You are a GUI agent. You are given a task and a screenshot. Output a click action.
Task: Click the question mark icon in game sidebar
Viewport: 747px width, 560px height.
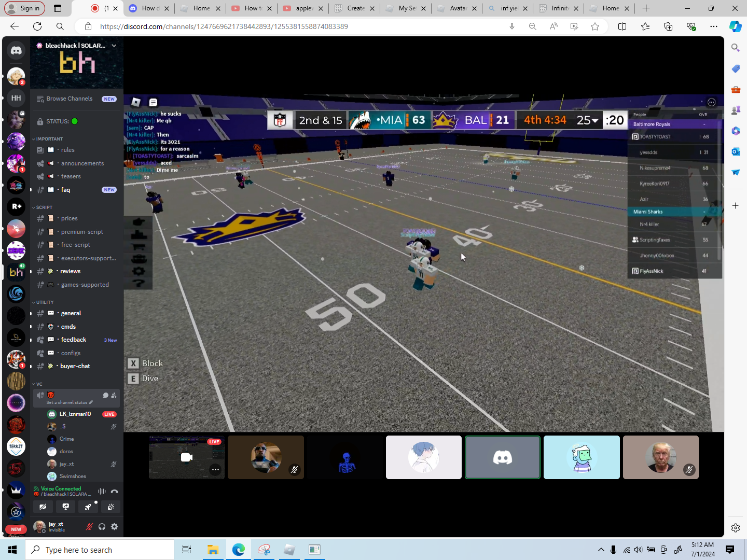click(139, 283)
